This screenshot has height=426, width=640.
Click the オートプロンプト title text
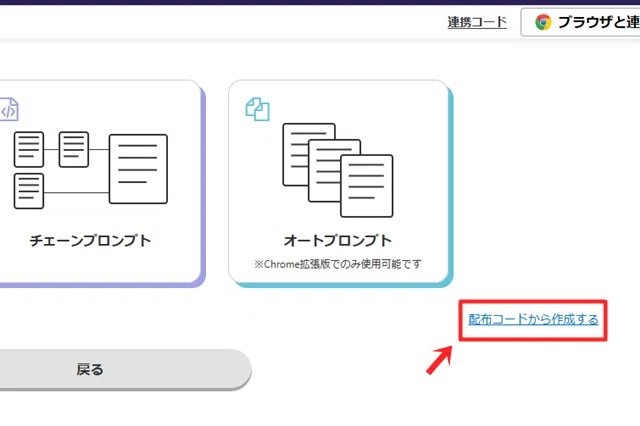pos(338,240)
